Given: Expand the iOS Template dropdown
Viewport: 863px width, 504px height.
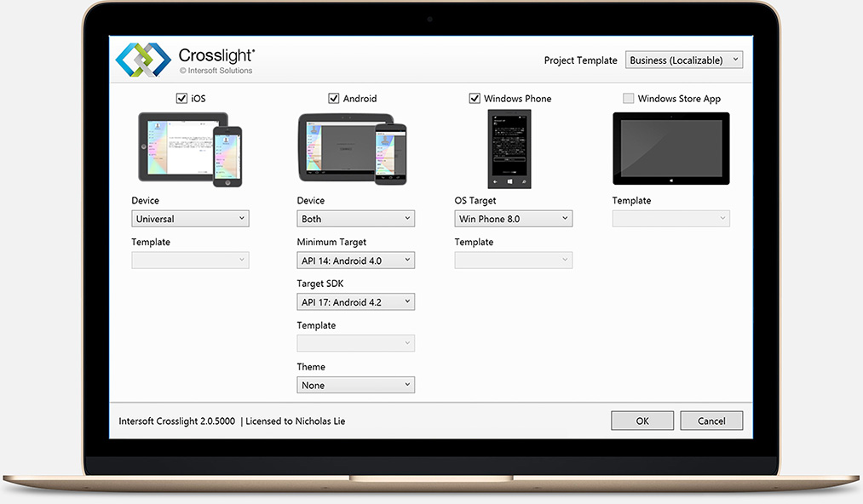Looking at the screenshot, I should coord(189,260).
